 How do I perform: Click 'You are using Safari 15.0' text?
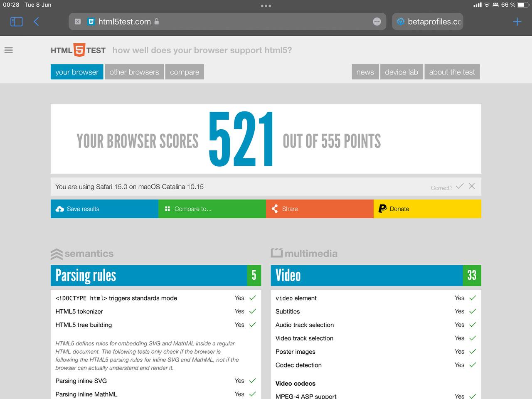click(x=130, y=187)
